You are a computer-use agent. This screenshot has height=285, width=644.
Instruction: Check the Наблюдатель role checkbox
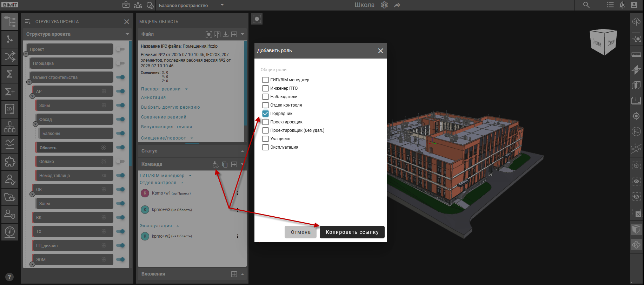[266, 97]
